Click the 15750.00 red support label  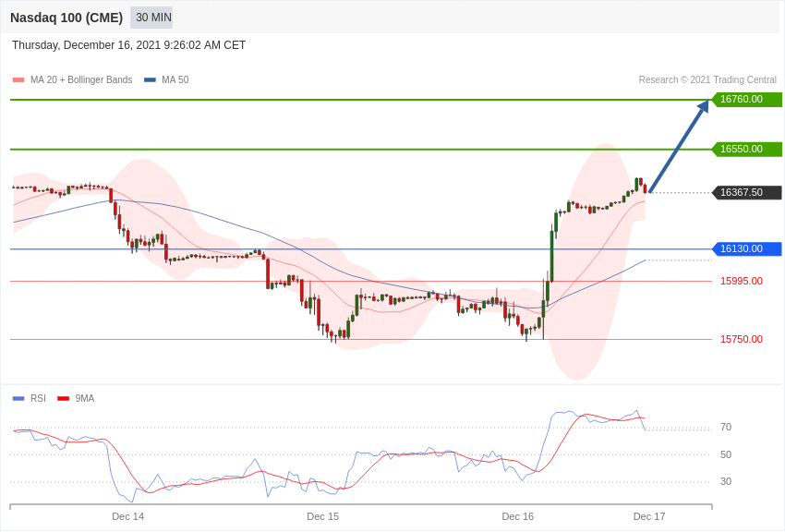click(x=742, y=339)
